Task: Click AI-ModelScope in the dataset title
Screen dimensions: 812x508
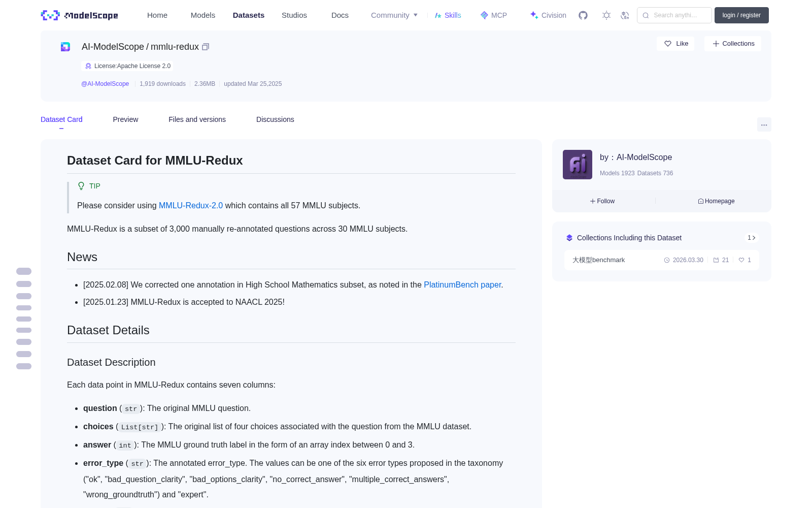Action: [x=113, y=47]
